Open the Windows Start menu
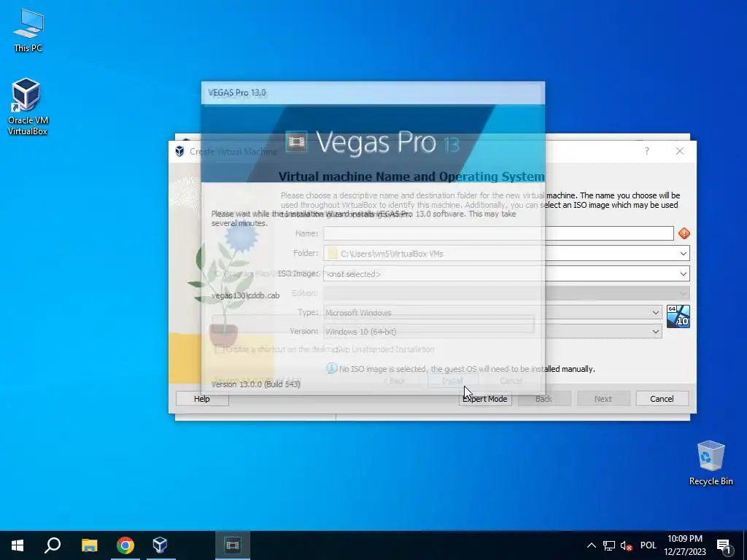This screenshot has height=560, width=747. pyautogui.click(x=18, y=545)
